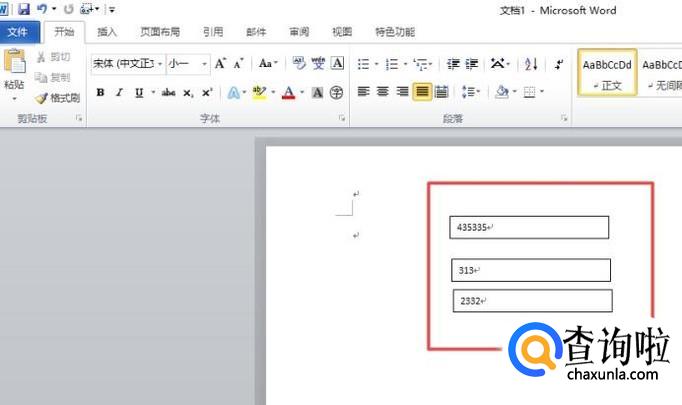The height and width of the screenshot is (405, 682).
Task: Open the Clipboard pane dialog launcher
Action: tap(79, 118)
